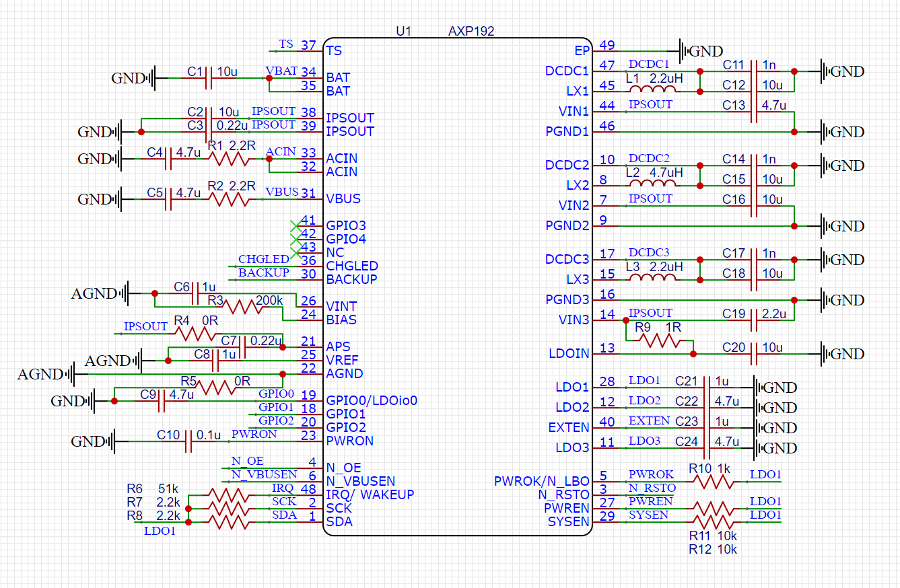This screenshot has width=900, height=588.
Task: Select the resistor on the IRQ line
Action: [229, 495]
